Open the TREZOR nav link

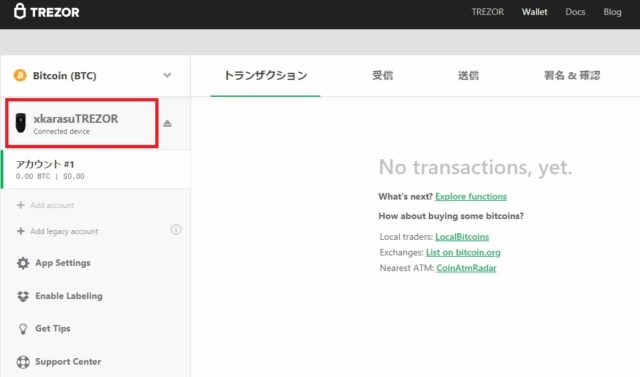488,12
